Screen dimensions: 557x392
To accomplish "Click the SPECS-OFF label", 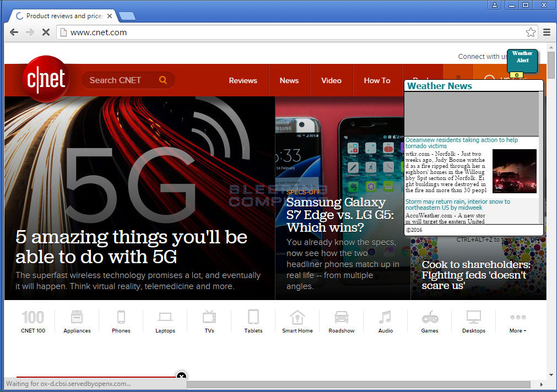I will (304, 192).
